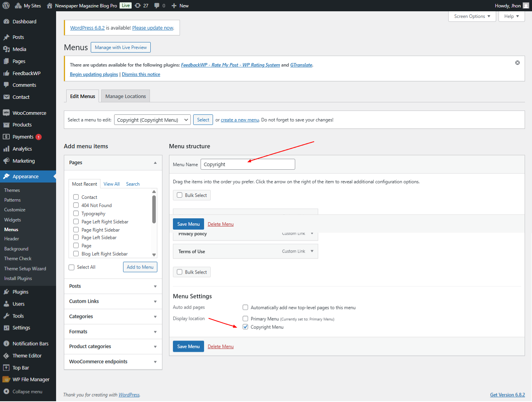Viewport: 532px width, 402px height.
Task: Check the 404 Not Found page checkbox
Action: [76, 205]
